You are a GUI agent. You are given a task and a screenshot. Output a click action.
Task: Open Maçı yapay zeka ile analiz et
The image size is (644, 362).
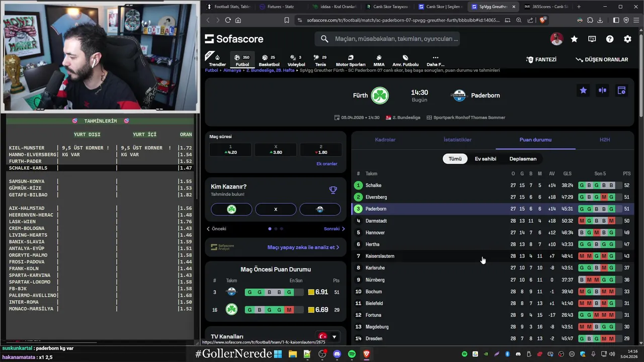pos(303,247)
